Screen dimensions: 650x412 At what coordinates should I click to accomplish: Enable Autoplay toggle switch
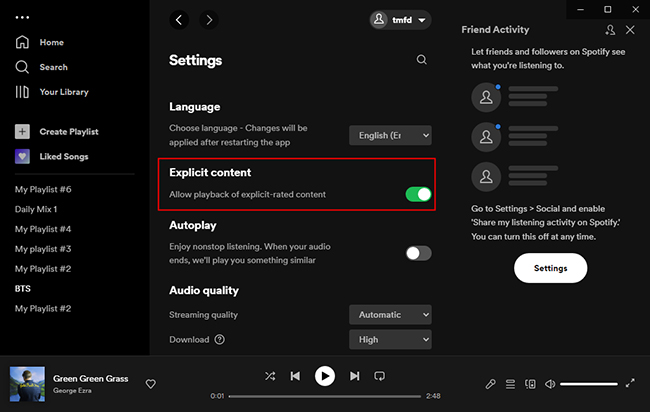418,253
